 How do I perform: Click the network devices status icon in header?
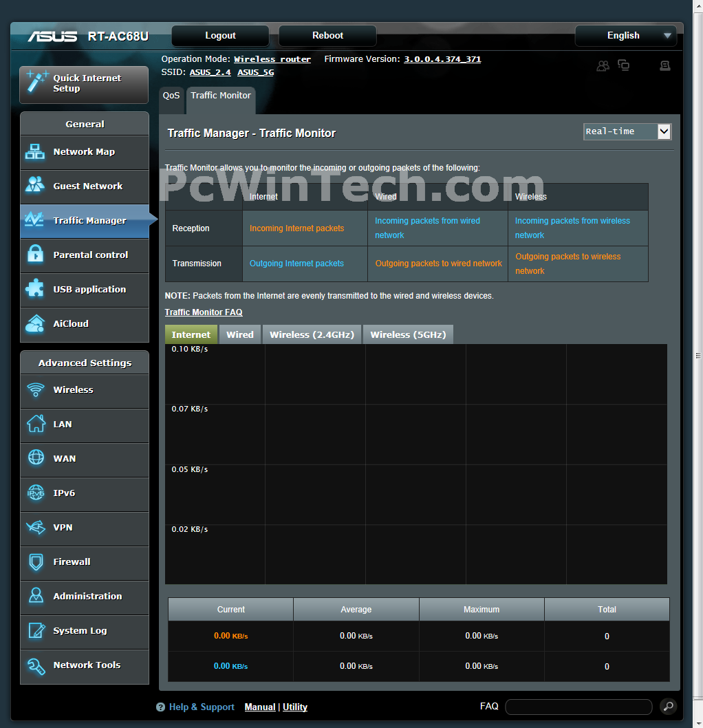tap(624, 65)
